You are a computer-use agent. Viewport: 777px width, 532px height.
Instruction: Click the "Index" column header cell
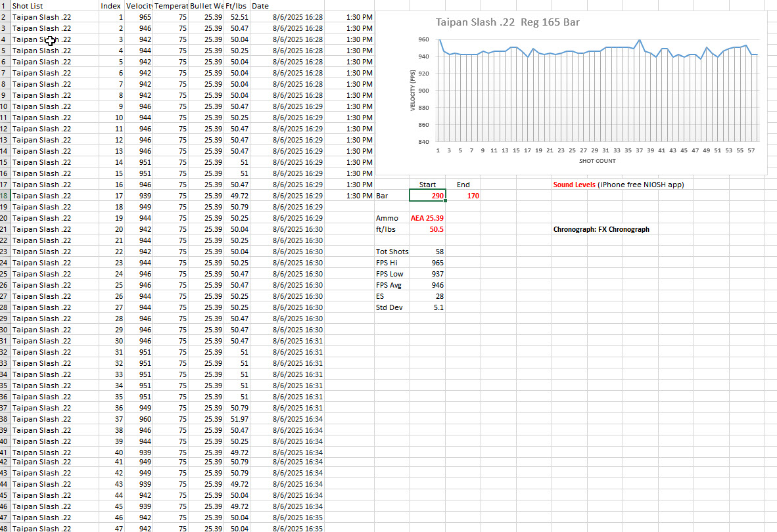[112, 6]
